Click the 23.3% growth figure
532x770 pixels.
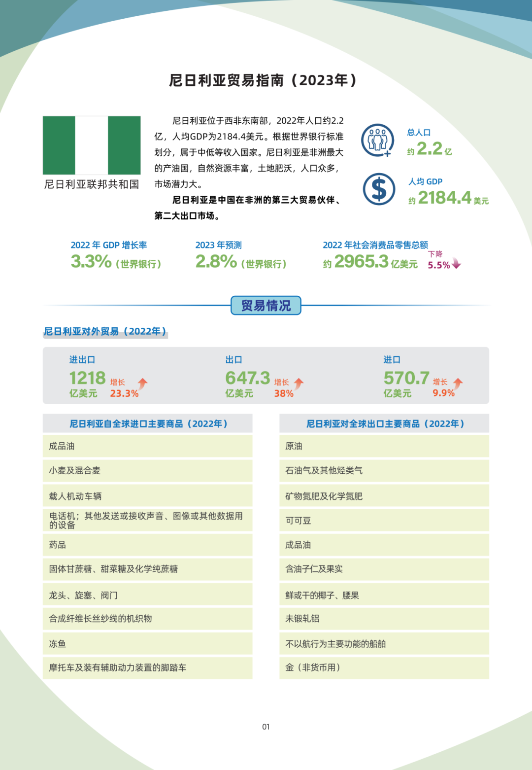124,393
